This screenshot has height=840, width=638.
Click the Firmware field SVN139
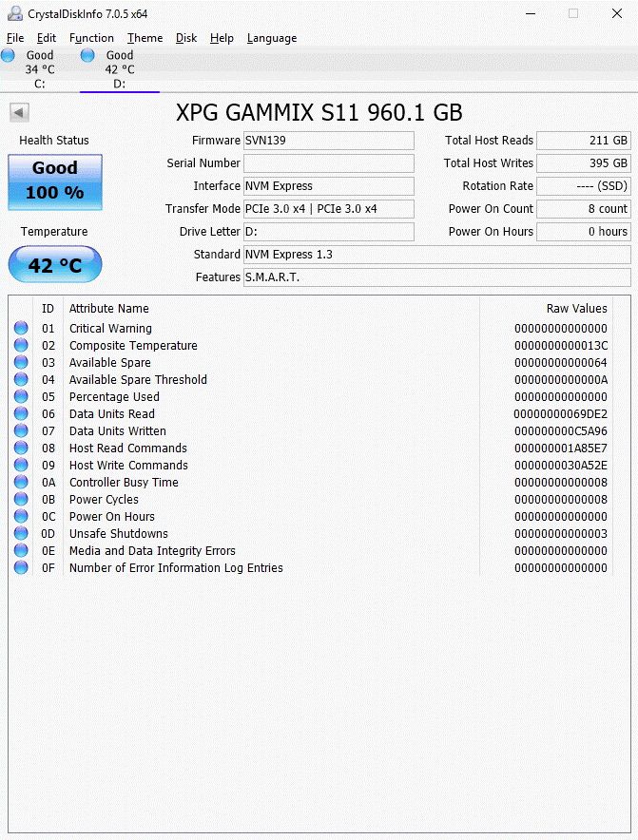pyautogui.click(x=329, y=141)
